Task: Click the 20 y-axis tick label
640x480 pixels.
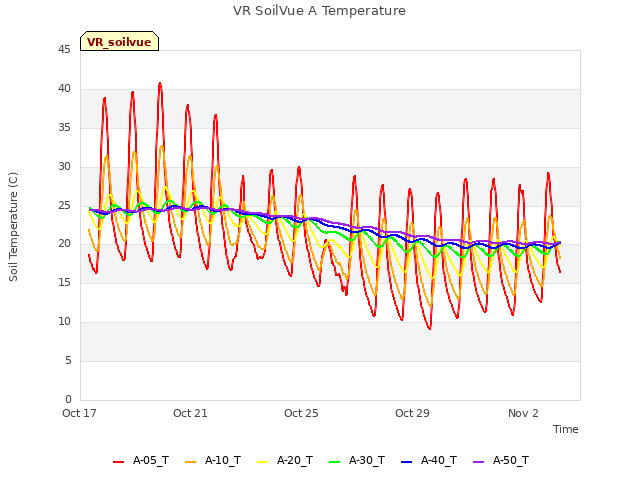Action: [x=64, y=244]
